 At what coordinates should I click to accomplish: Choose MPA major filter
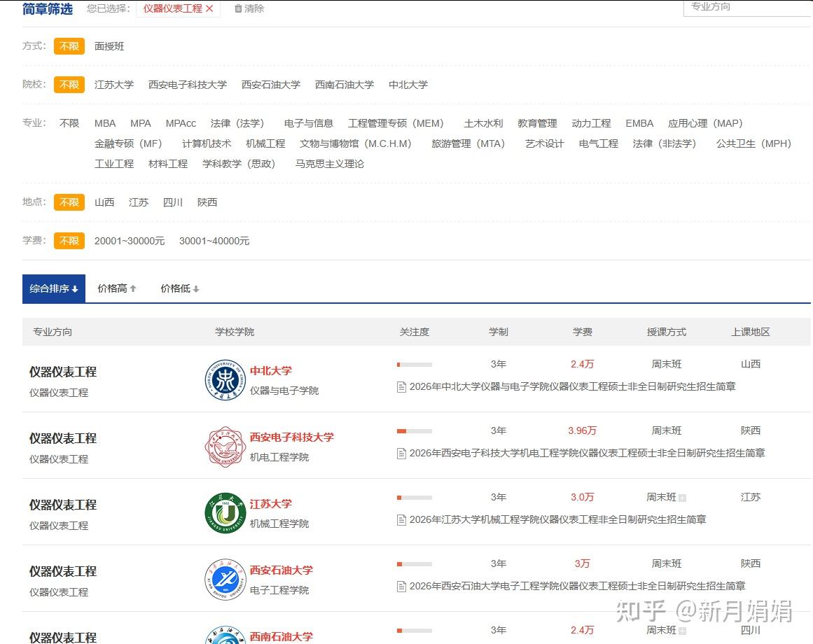pyautogui.click(x=141, y=123)
